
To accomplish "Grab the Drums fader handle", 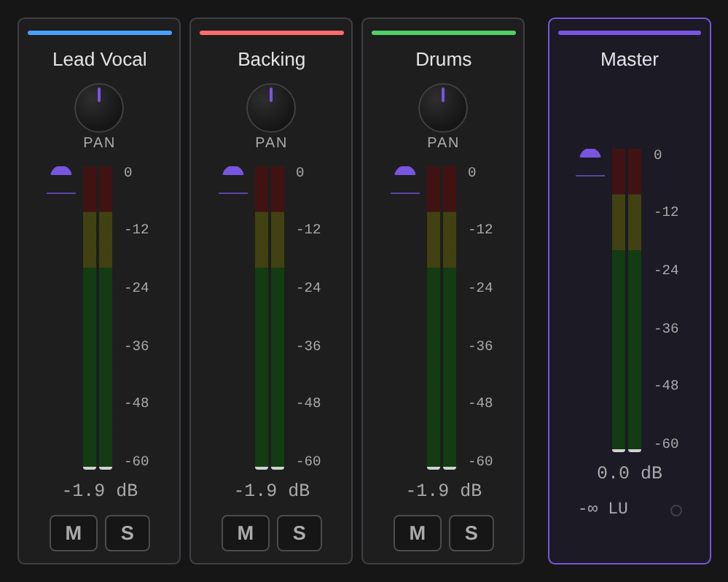I will tap(405, 171).
